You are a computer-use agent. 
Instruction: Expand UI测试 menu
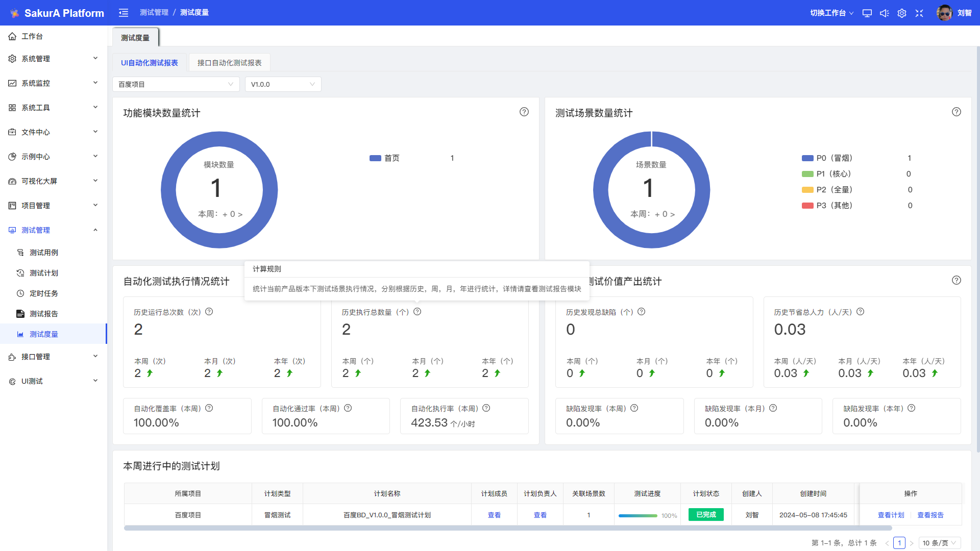click(54, 381)
